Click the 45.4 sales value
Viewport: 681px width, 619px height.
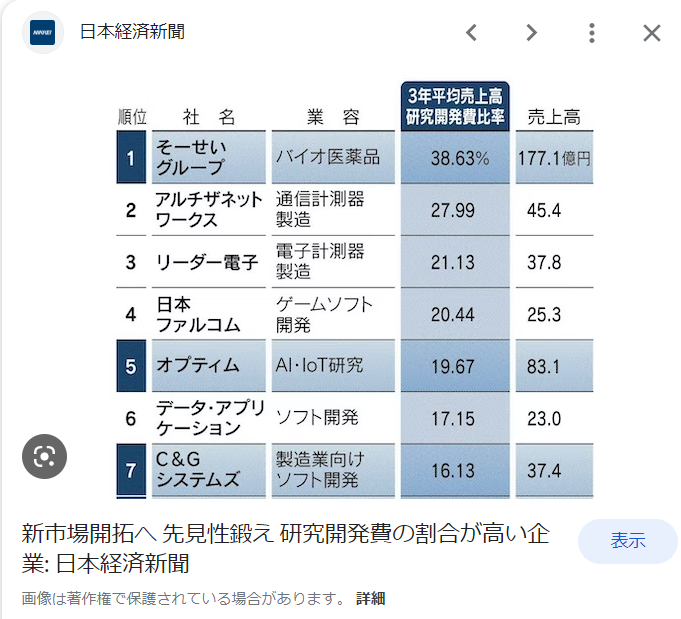544,210
